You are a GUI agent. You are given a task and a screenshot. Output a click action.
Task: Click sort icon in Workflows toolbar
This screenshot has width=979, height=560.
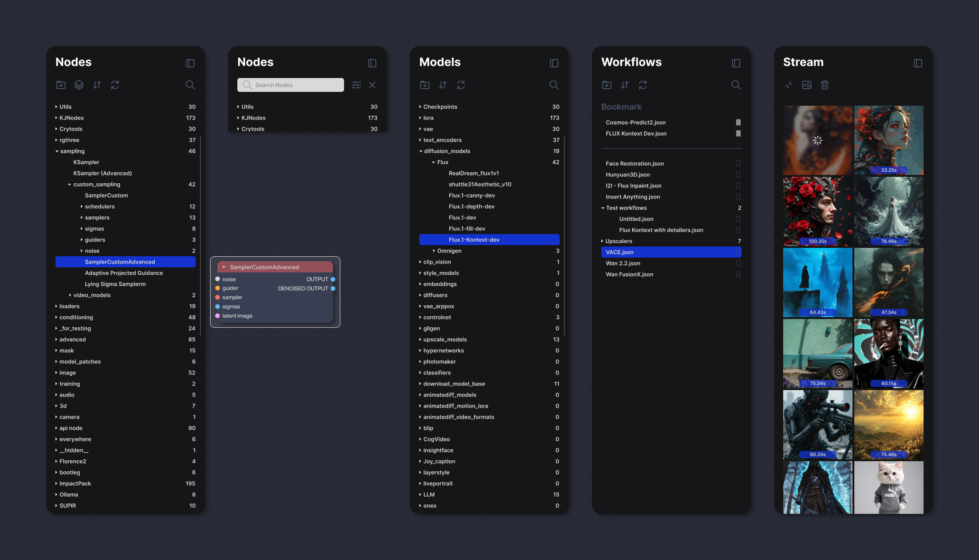point(625,85)
